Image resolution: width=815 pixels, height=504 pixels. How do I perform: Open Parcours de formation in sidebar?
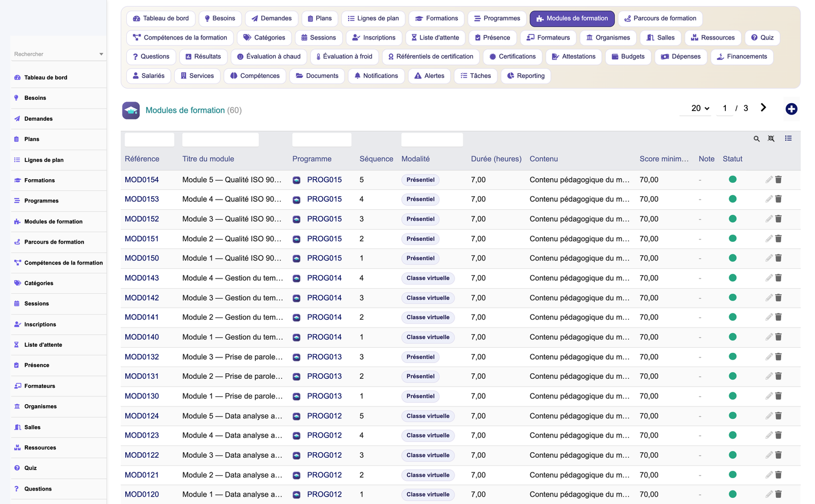pos(54,242)
